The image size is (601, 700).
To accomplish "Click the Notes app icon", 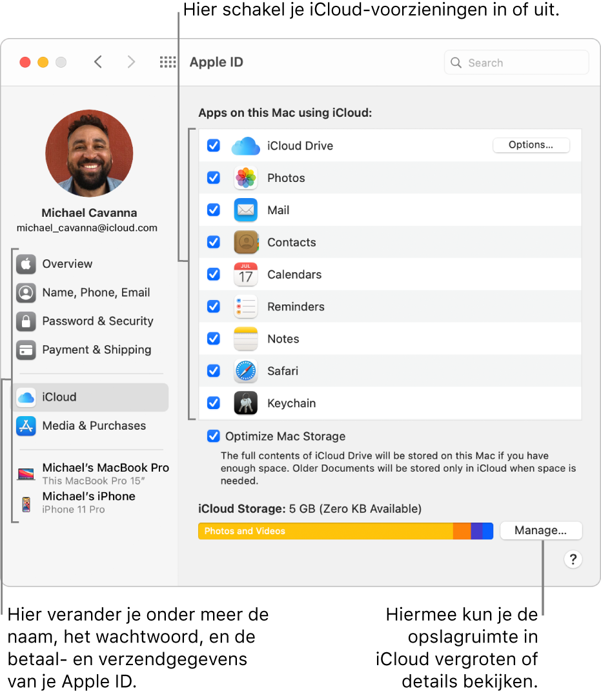I will [246, 339].
